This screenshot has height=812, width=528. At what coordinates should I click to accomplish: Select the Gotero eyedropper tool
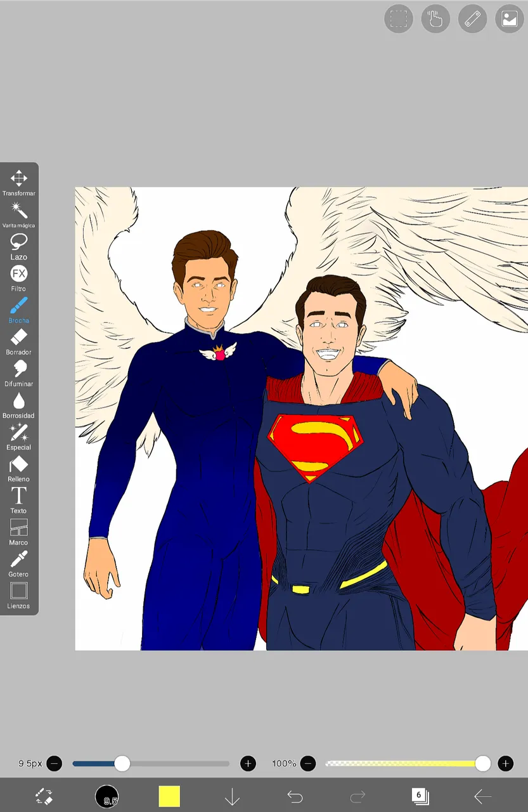pos(18,563)
